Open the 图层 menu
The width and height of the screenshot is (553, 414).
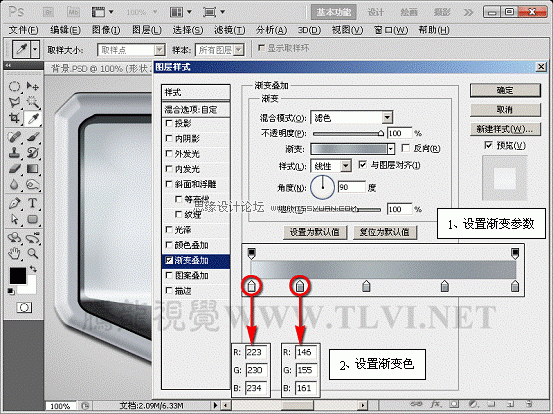click(147, 30)
